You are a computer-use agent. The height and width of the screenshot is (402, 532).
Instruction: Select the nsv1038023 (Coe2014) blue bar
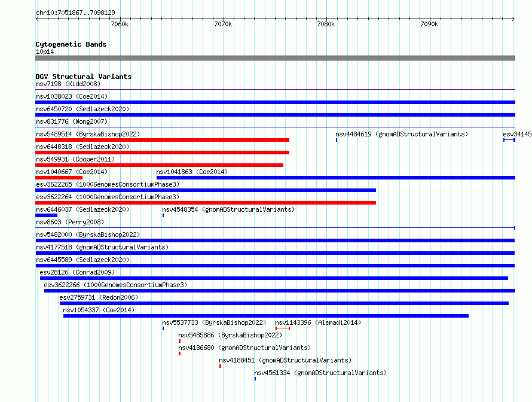(275, 102)
